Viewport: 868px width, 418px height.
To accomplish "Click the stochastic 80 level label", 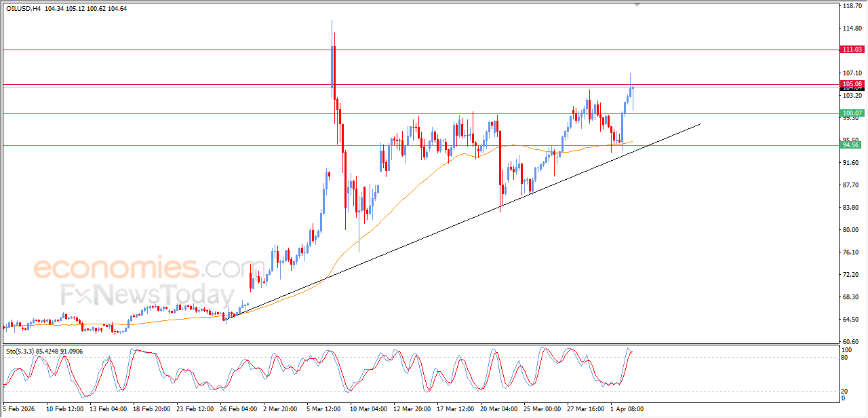I will click(845, 358).
